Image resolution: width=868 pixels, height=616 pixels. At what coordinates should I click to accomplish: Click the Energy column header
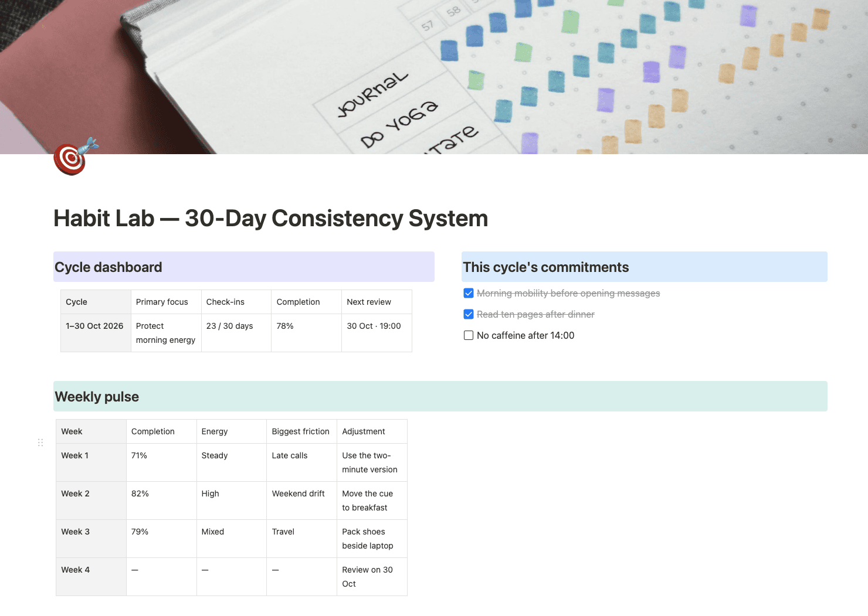pos(232,431)
